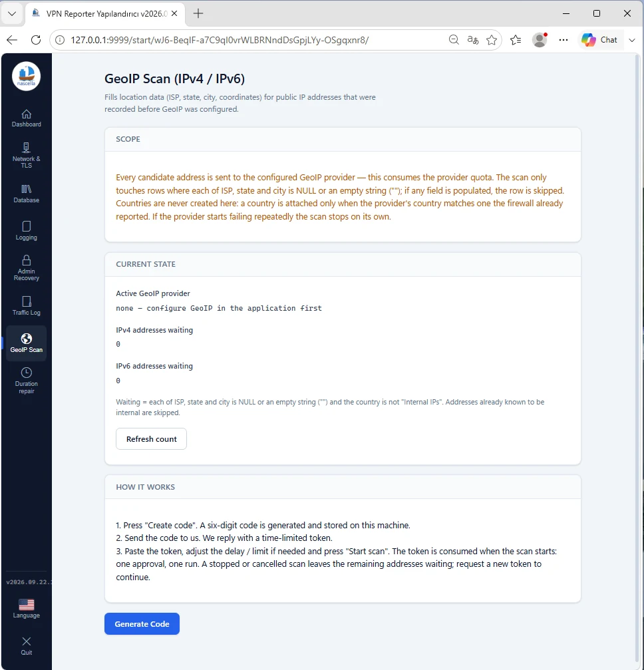Open a new browser tab
This screenshot has width=644, height=670.
click(198, 14)
